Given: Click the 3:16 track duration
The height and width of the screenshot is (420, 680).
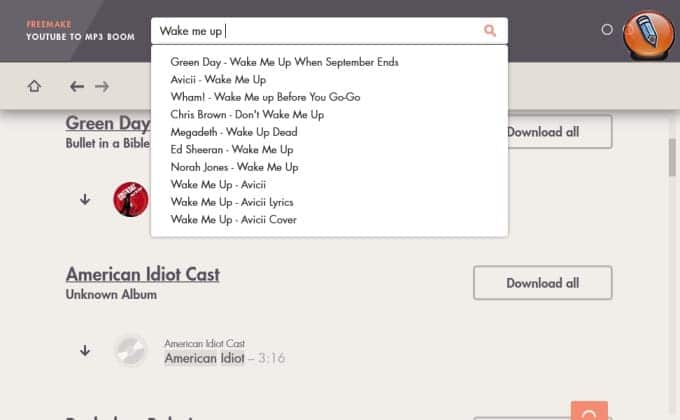Looking at the screenshot, I should (272, 358).
